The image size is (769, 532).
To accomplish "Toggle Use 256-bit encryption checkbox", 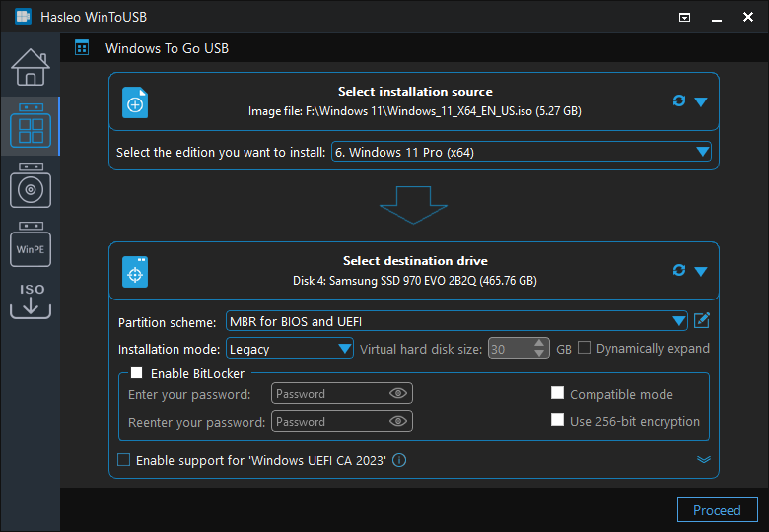I will [x=557, y=420].
